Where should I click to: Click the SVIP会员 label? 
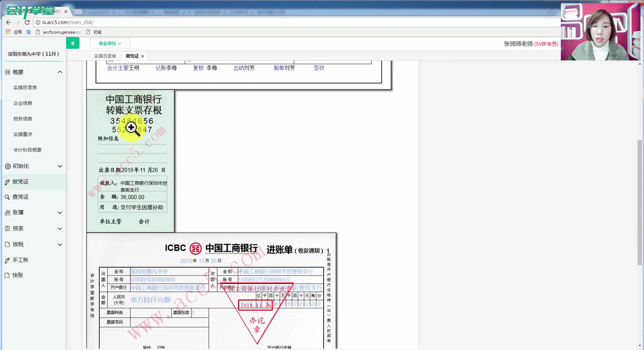coord(546,44)
